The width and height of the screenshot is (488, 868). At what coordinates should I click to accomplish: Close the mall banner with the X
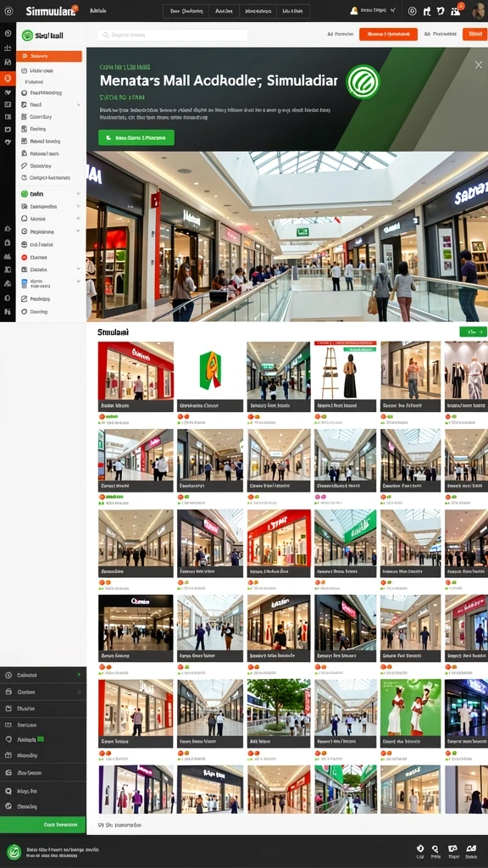479,64
